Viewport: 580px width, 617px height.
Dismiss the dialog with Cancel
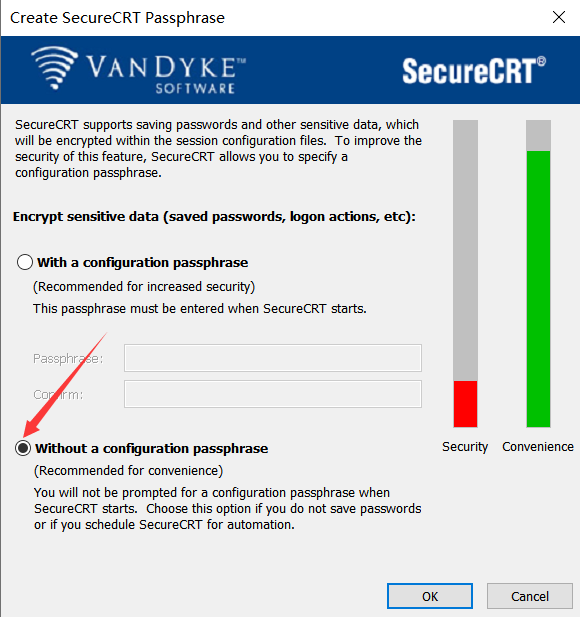click(530, 596)
